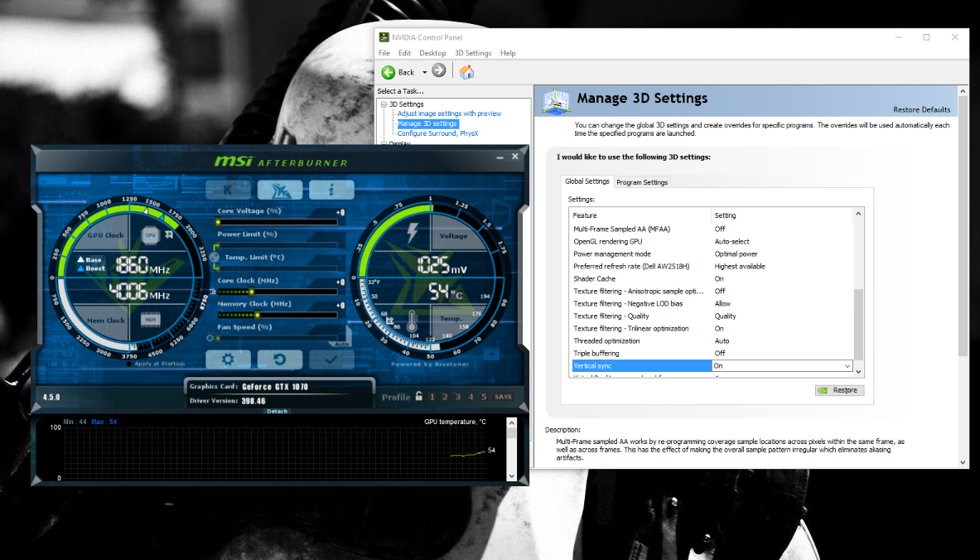This screenshot has width=980, height=560.
Task: Click the curve icon beside Core Clock slider
Action: [213, 292]
